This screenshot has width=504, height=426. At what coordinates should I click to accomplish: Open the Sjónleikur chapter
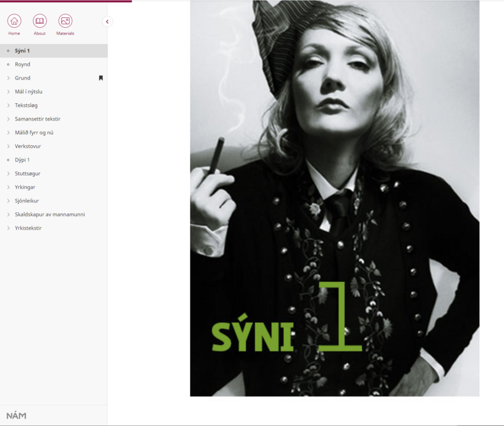(x=27, y=201)
